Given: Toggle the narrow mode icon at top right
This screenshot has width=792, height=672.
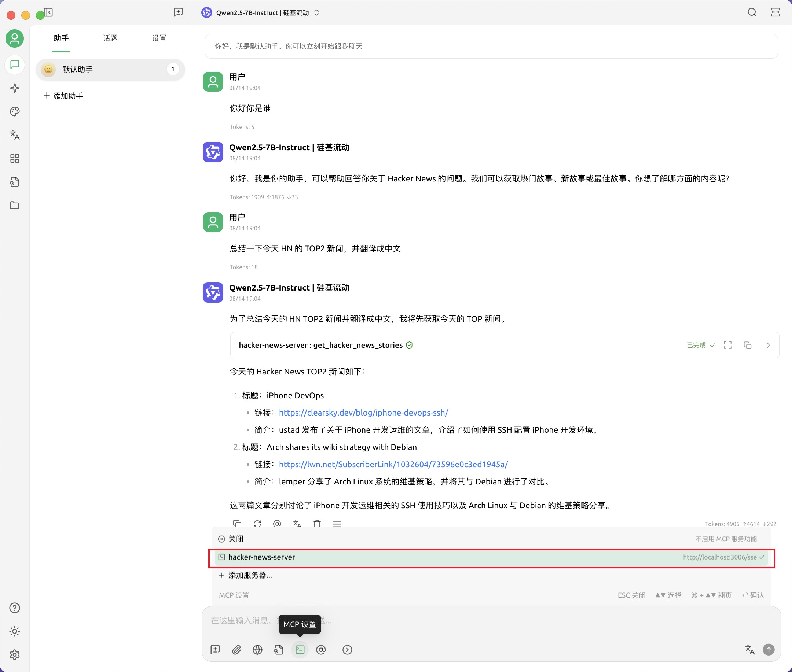Looking at the screenshot, I should tap(775, 12).
